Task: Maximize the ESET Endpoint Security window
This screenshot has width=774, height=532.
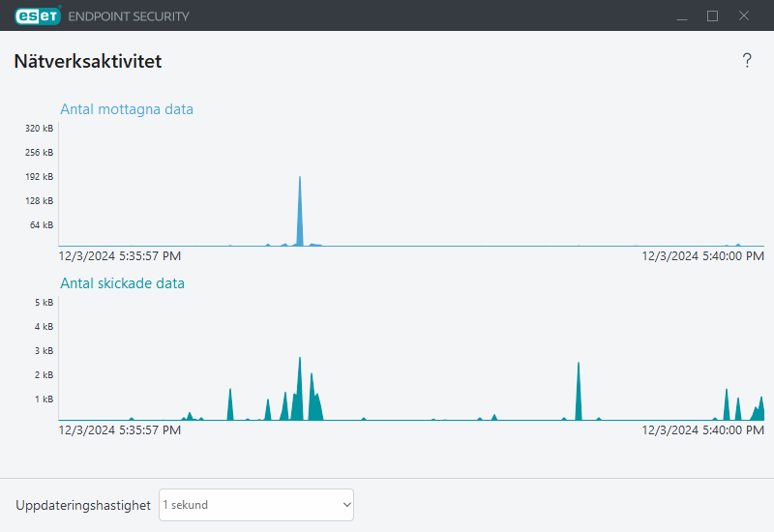Action: (x=713, y=15)
